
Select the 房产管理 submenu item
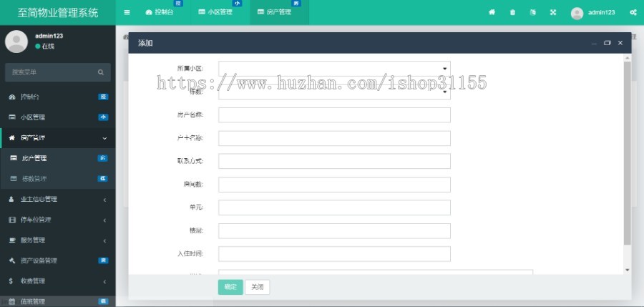tap(57, 158)
